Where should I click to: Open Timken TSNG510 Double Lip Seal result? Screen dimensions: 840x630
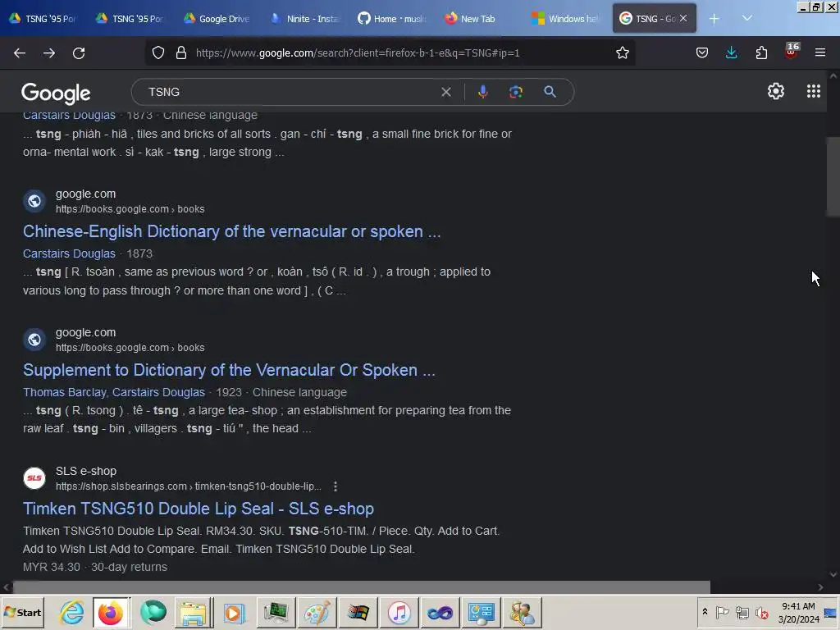(x=199, y=509)
